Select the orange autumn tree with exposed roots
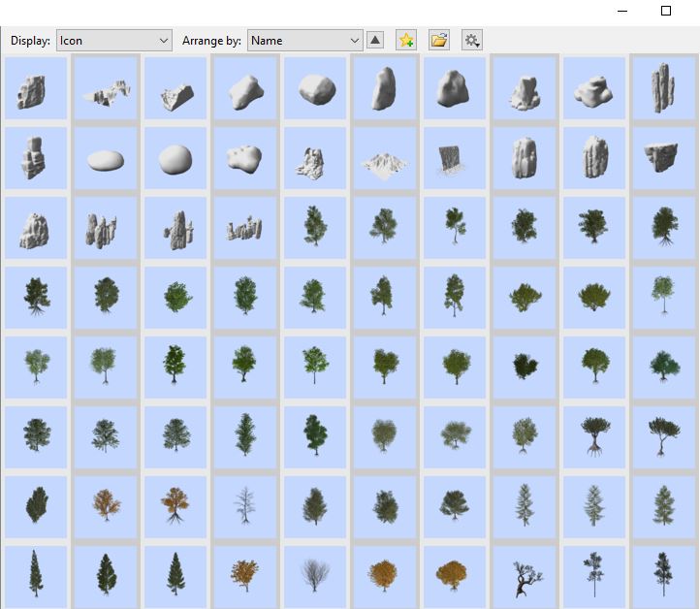Screen dimensions: 700x609 tap(175, 507)
